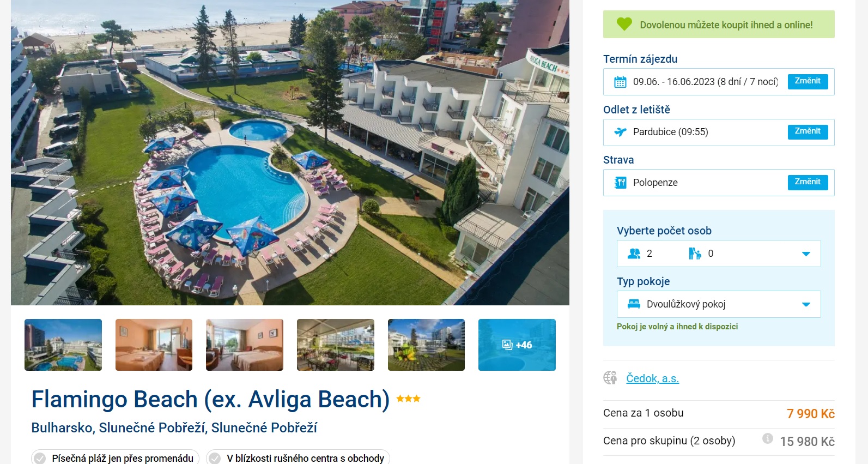Open the +46 more photos tile

(517, 345)
